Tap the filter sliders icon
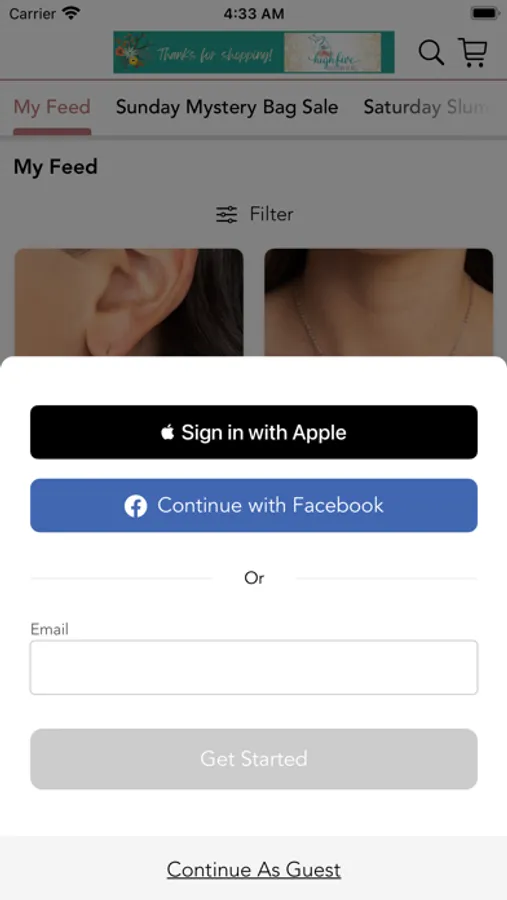The height and width of the screenshot is (900, 507). [226, 215]
